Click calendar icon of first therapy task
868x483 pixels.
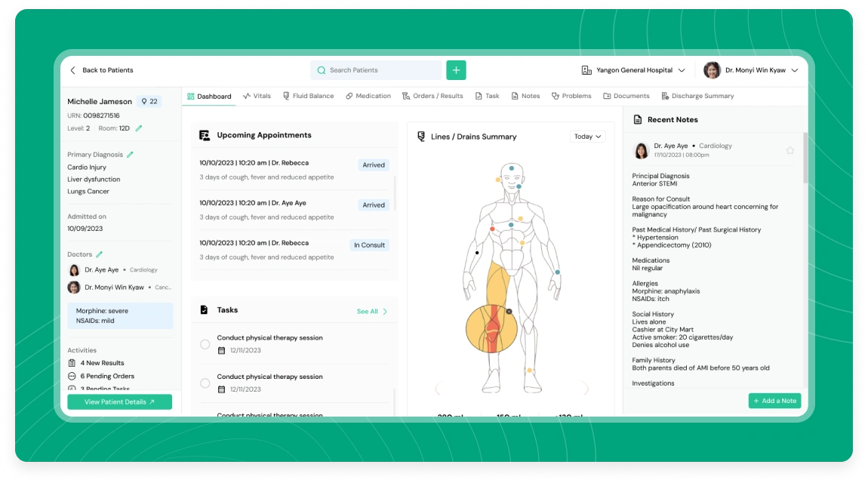(x=221, y=350)
